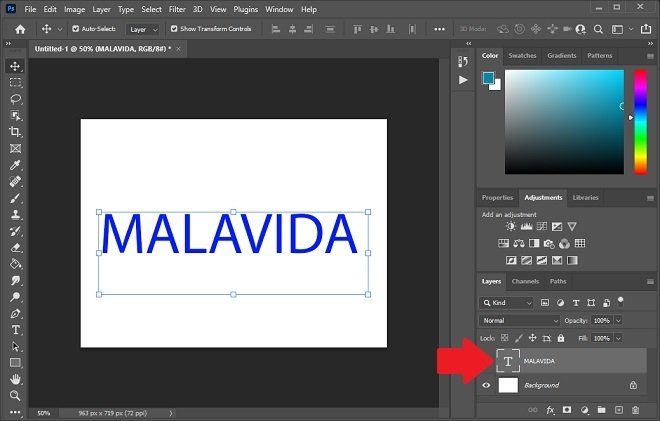Open the History panel icon
Image resolution: width=660 pixels, height=421 pixels.
click(x=463, y=61)
